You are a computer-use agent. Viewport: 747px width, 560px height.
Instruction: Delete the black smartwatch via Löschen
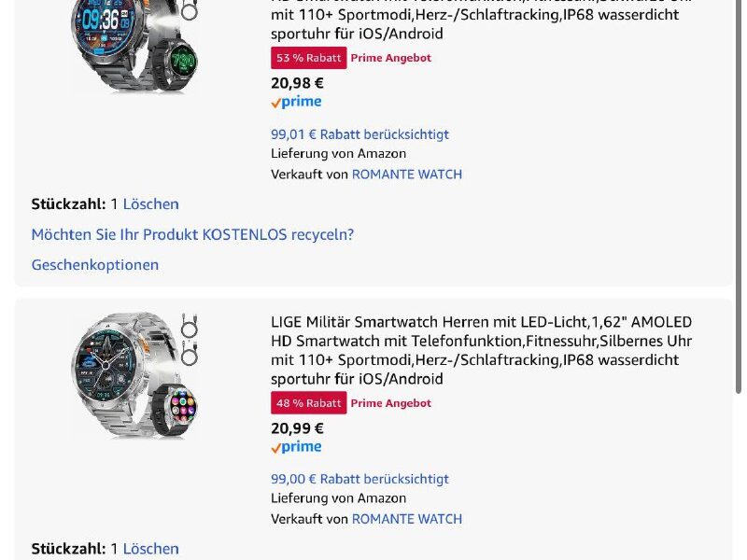(x=150, y=204)
